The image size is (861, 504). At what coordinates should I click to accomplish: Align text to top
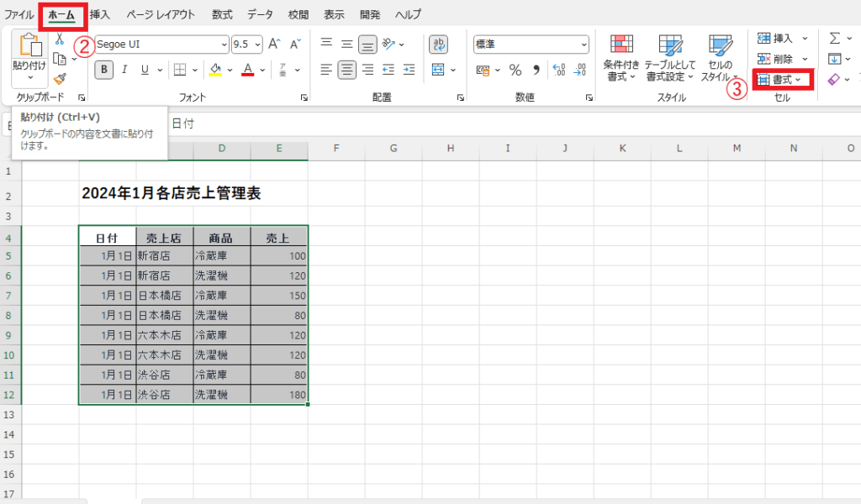point(326,44)
